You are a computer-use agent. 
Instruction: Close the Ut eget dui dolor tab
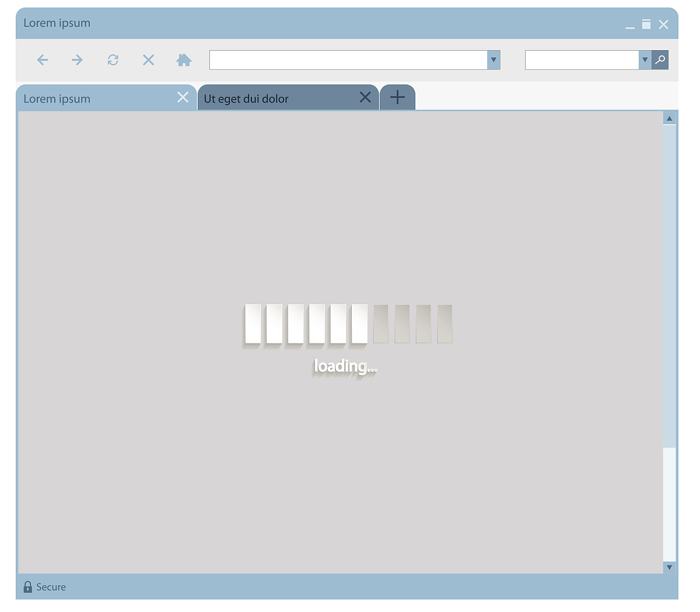point(365,97)
